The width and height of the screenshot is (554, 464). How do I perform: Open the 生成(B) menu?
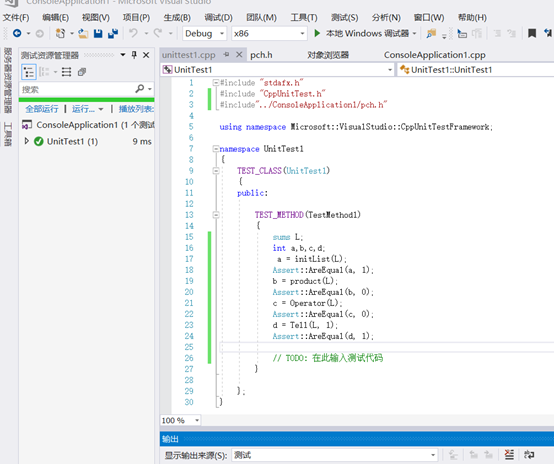click(x=177, y=17)
